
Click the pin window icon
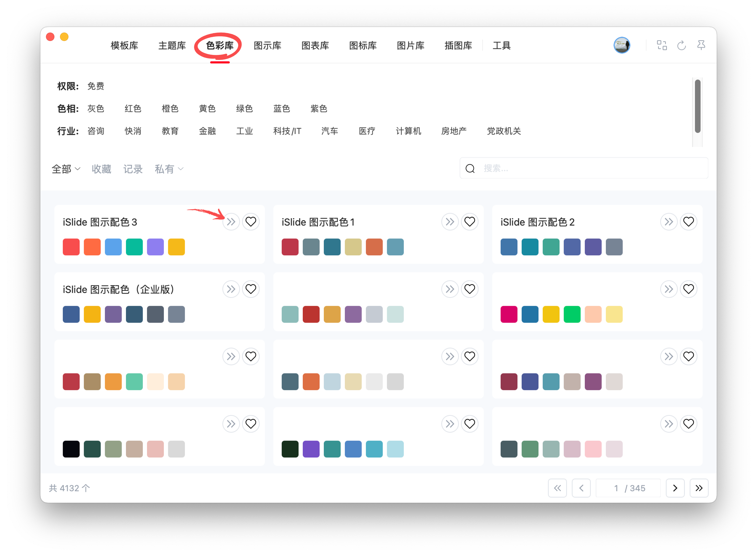coord(701,45)
